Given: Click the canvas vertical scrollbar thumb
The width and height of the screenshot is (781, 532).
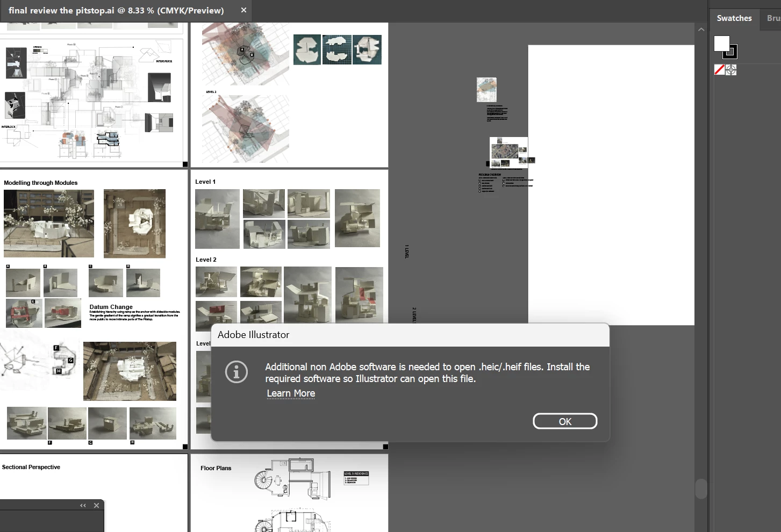Looking at the screenshot, I should click(x=701, y=489).
